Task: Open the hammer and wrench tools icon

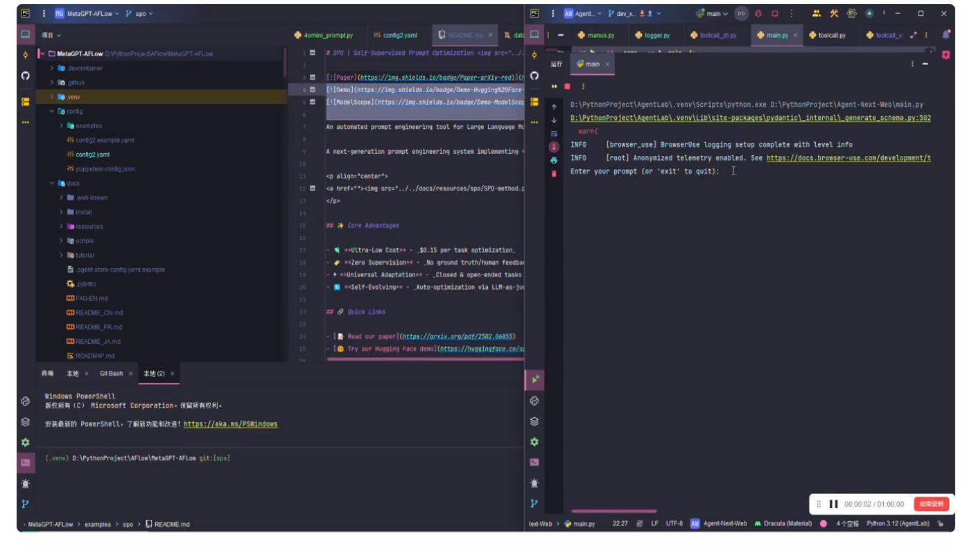Action: [x=834, y=13]
